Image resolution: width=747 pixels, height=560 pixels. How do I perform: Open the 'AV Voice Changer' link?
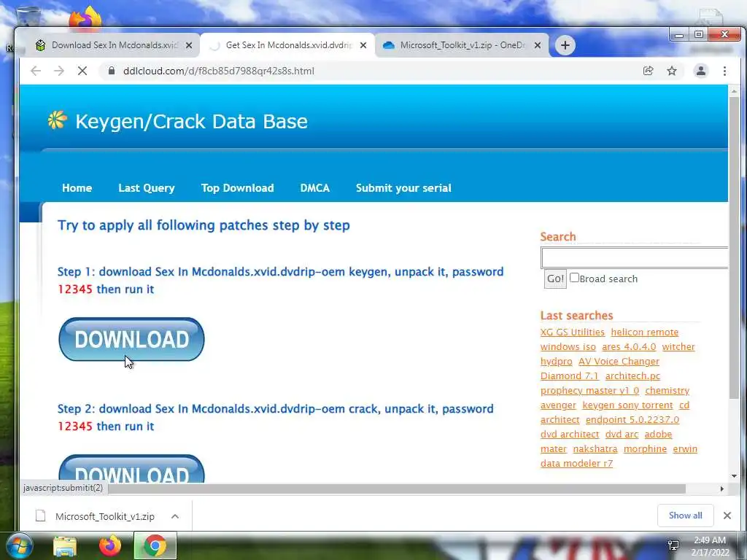[x=619, y=362]
